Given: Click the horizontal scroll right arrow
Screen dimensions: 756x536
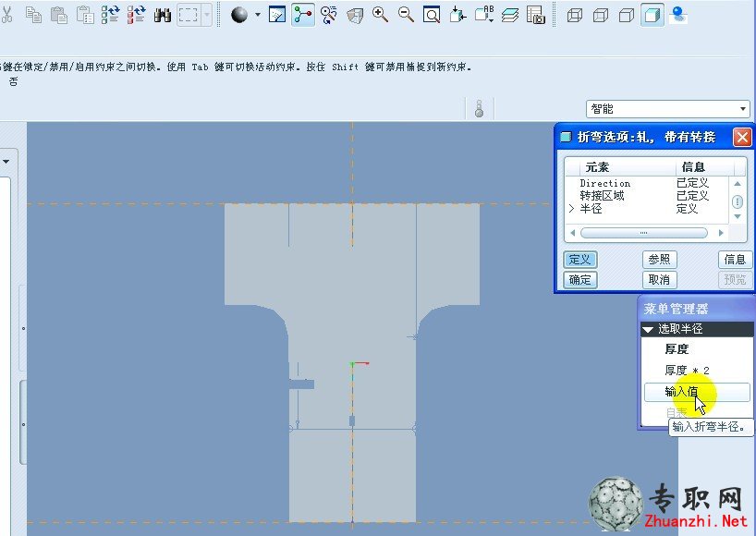Looking at the screenshot, I should pos(721,233).
